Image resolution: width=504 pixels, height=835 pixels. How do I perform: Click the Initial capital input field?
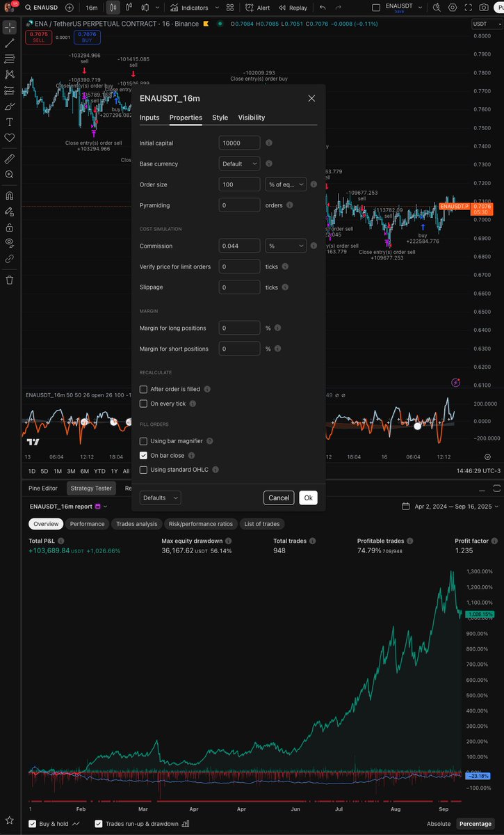239,143
